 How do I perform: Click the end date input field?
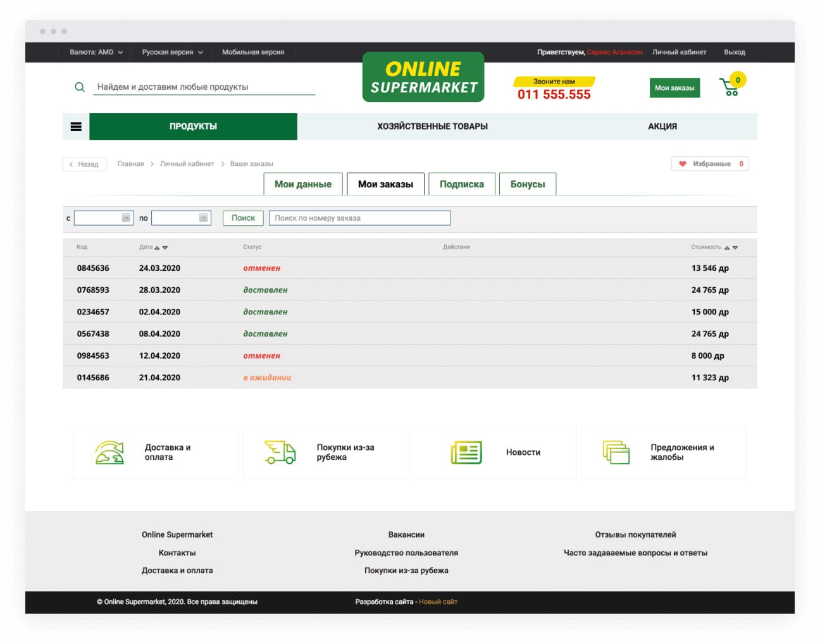(181, 218)
